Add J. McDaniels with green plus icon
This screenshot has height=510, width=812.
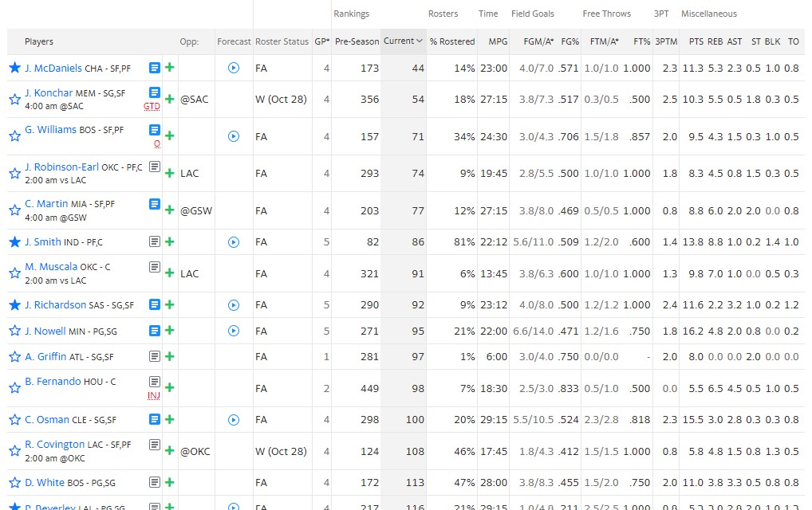(169, 69)
